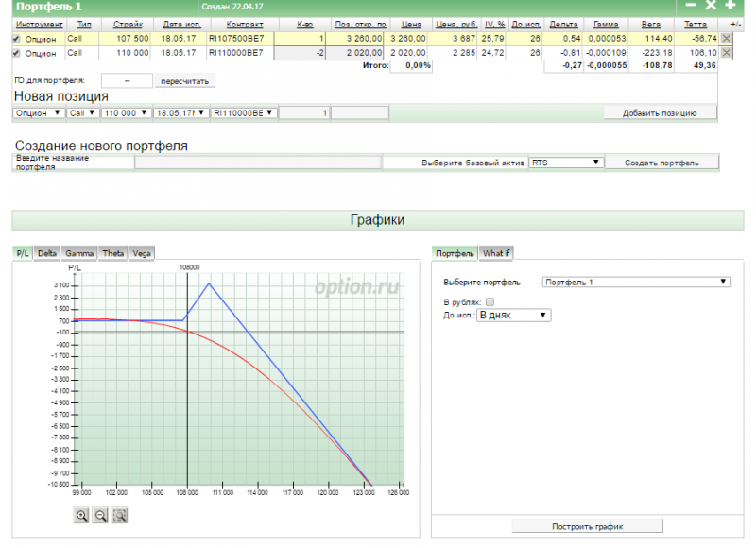This screenshot has width=756, height=548.
Task: Click the 'Цена, руб.' column header
Action: point(456,25)
